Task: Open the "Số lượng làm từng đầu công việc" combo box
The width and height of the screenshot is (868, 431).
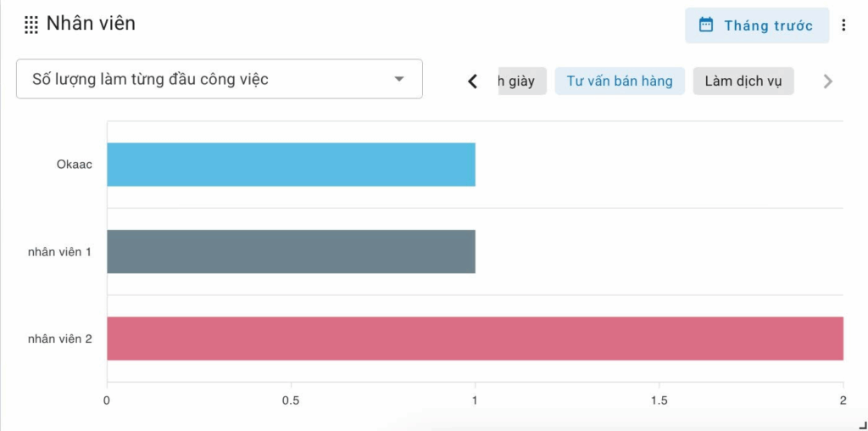Action: point(219,79)
